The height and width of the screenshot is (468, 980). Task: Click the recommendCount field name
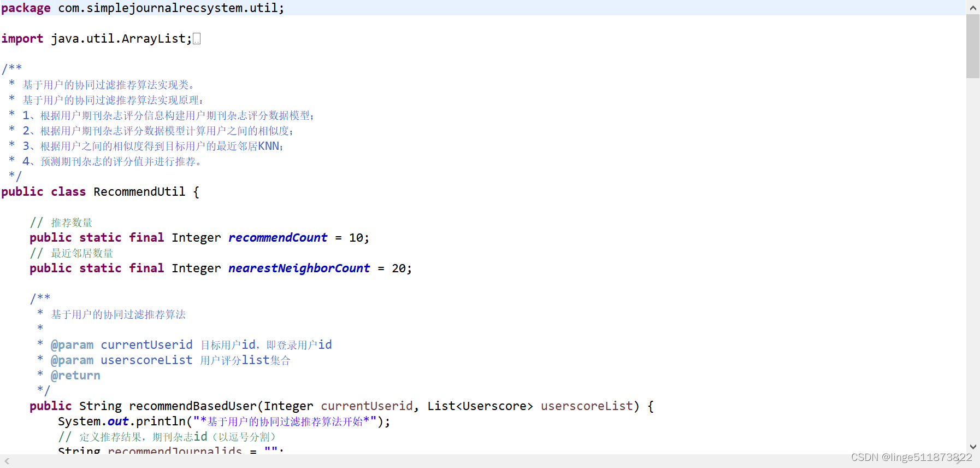[278, 238]
